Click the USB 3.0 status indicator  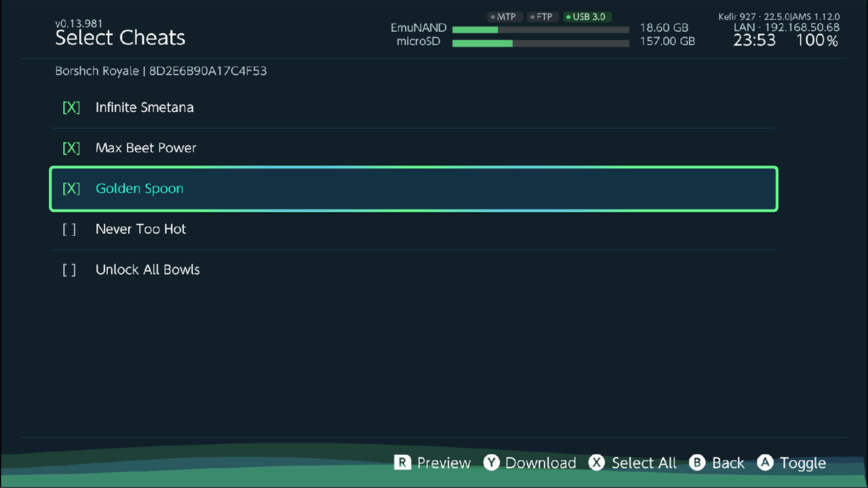pyautogui.click(x=587, y=17)
